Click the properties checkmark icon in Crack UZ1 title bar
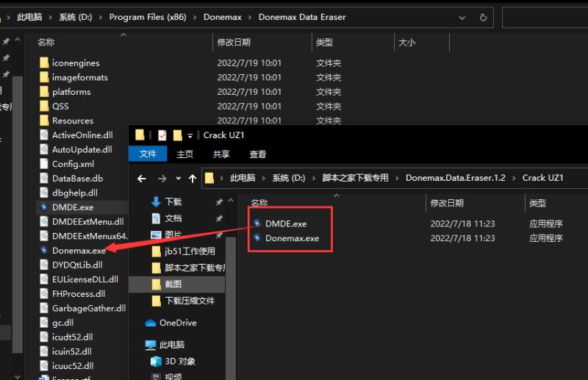Image resolution: width=588 pixels, height=380 pixels. [x=162, y=135]
